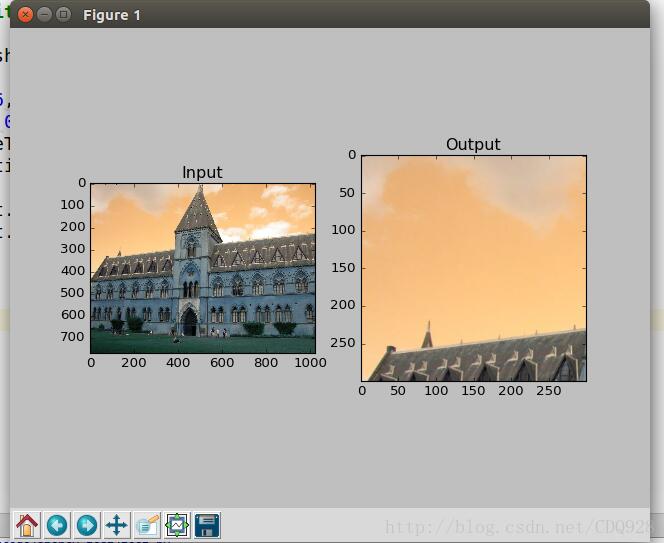Maximize the Figure 1 window
Image resolution: width=664 pixels, height=543 pixels.
click(x=64, y=15)
